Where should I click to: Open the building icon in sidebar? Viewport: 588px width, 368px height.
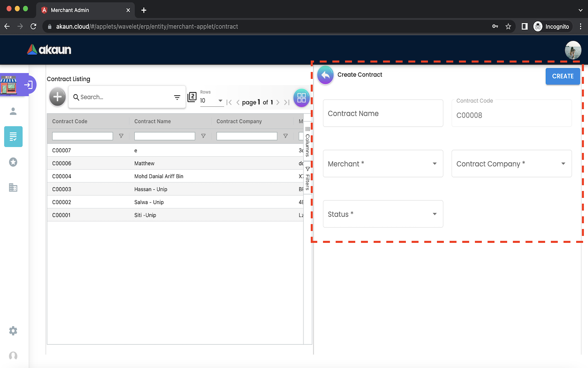[x=13, y=188]
